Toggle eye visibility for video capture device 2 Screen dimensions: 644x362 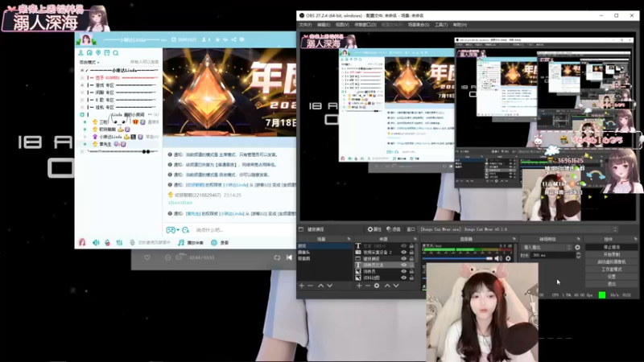(404, 252)
